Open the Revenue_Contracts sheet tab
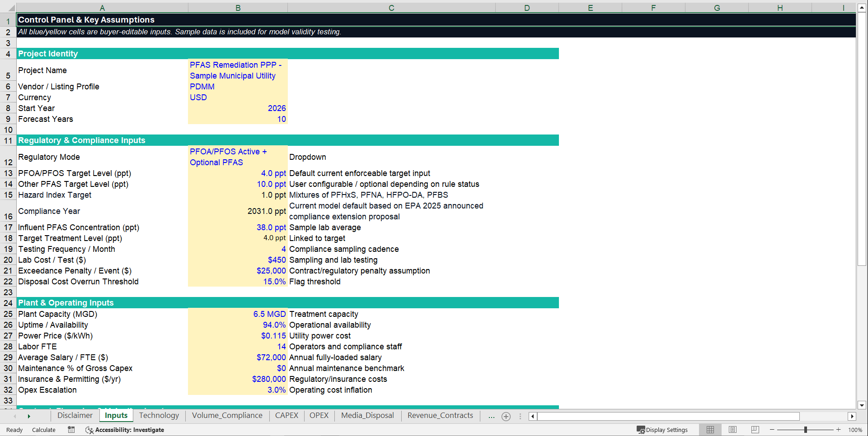 pos(441,416)
